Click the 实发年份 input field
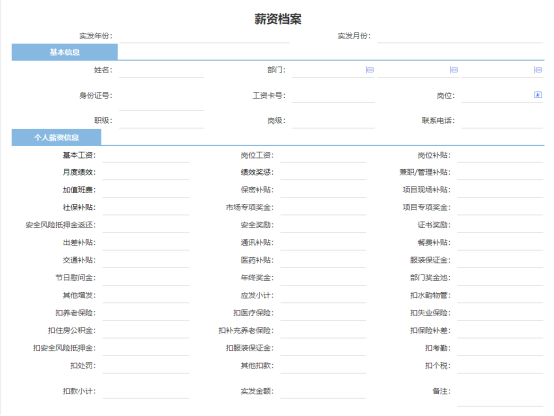 204,36
